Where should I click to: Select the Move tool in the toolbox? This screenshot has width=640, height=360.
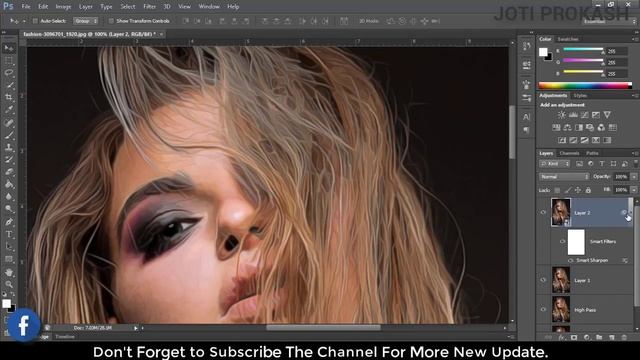9,48
